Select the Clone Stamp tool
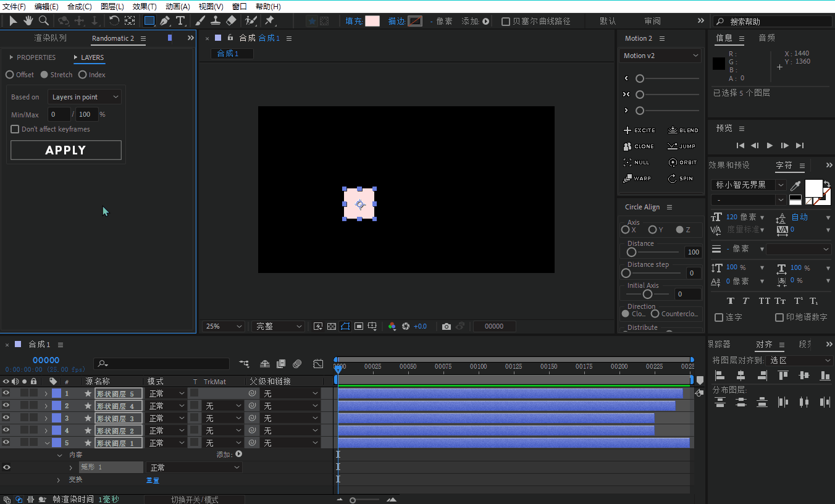 click(216, 21)
